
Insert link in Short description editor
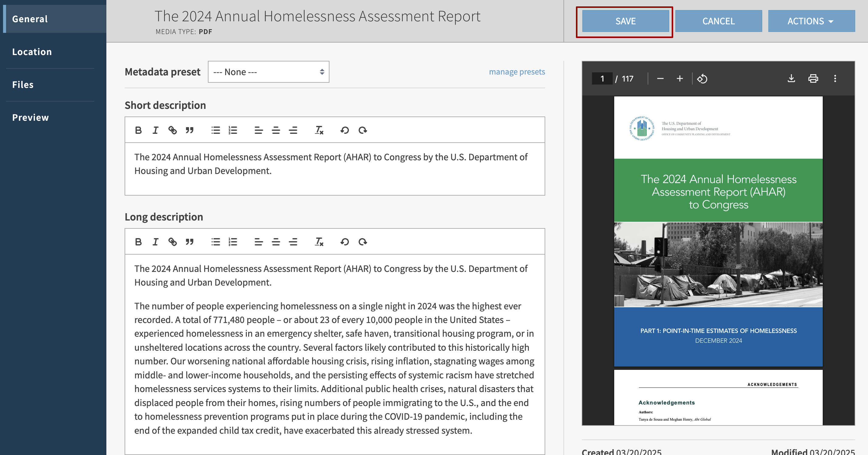(173, 130)
